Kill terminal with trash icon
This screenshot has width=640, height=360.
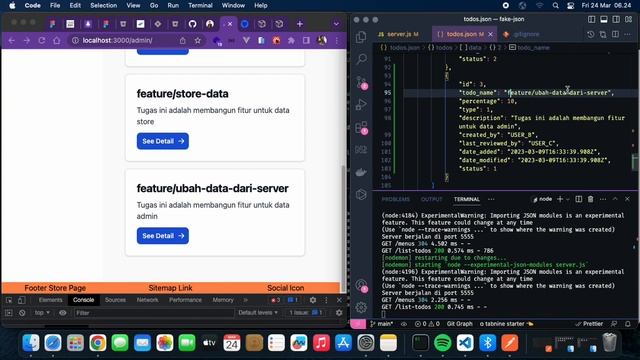tap(591, 199)
